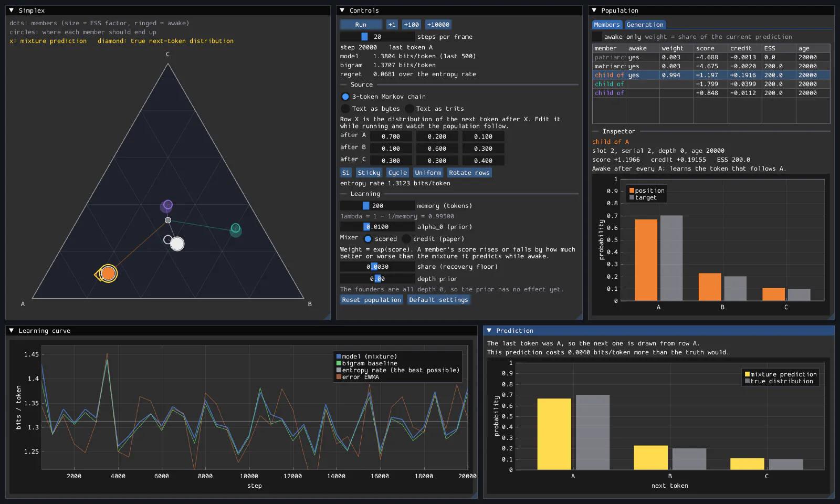The image size is (840, 504).
Task: Edit after B middle probability 0.600
Action: [437, 149]
